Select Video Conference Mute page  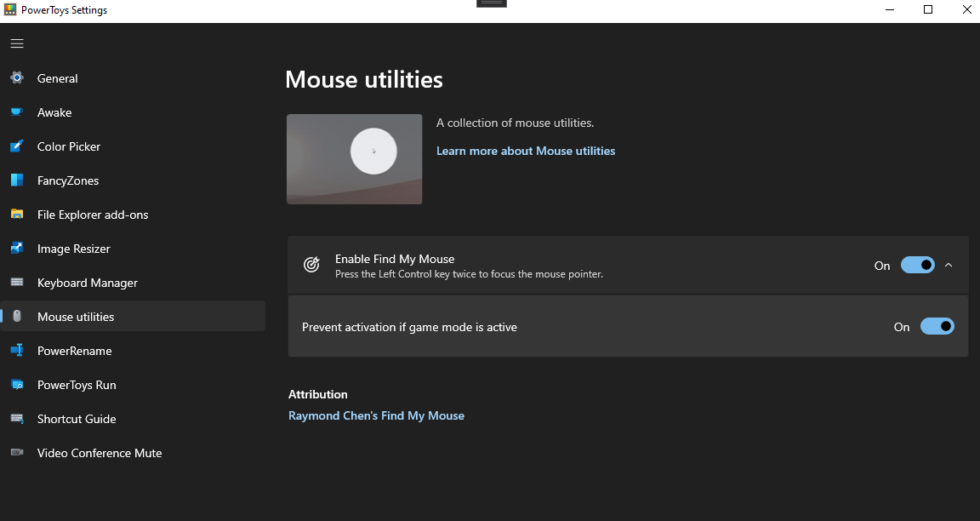click(133, 453)
